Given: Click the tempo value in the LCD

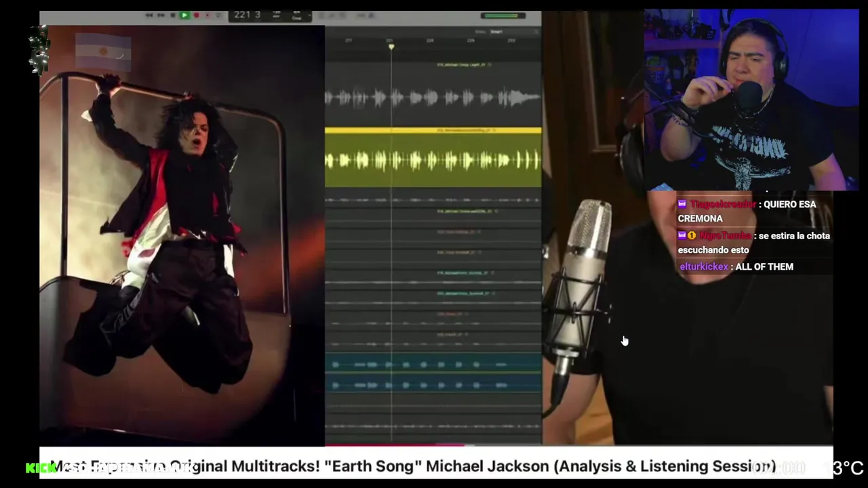Looking at the screenshot, I should click(x=277, y=15).
